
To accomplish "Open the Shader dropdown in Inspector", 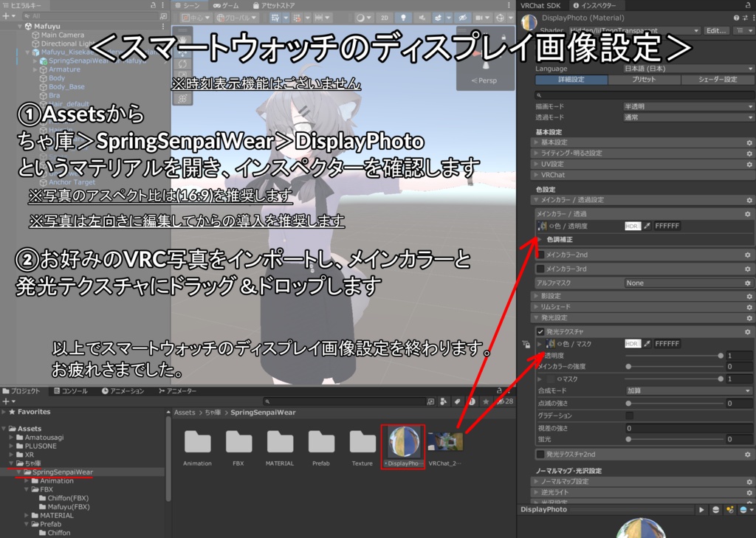I will [634, 30].
